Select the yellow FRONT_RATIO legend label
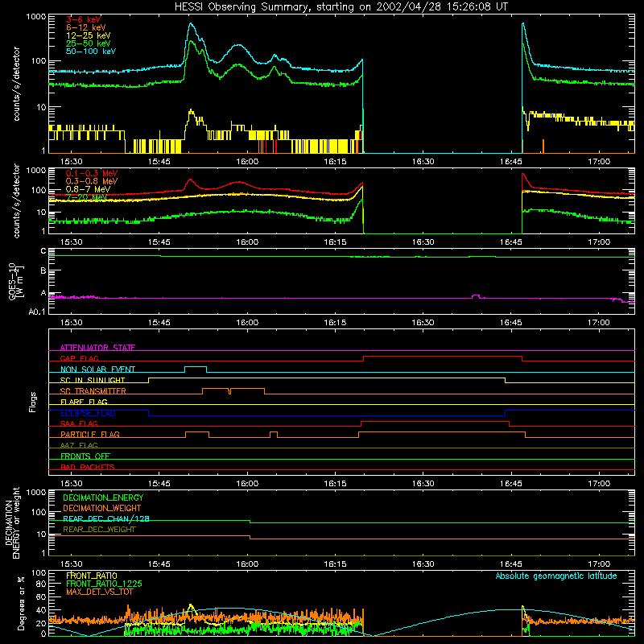644x644 pixels. pos(92,576)
